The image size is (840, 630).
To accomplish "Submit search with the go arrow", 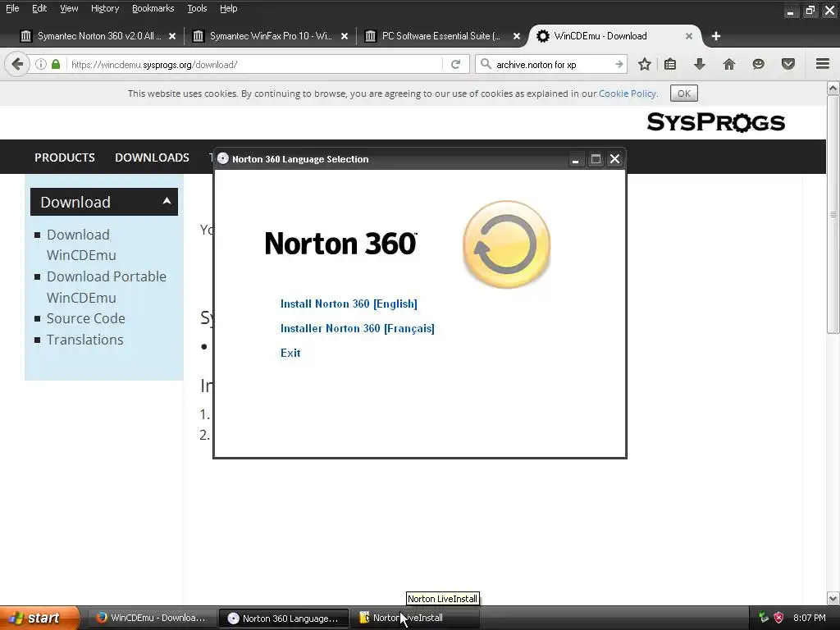I will [619, 64].
